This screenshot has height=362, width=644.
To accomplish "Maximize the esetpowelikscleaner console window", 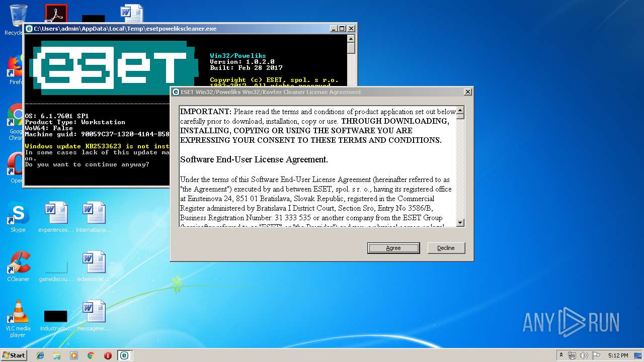I will tap(342, 29).
